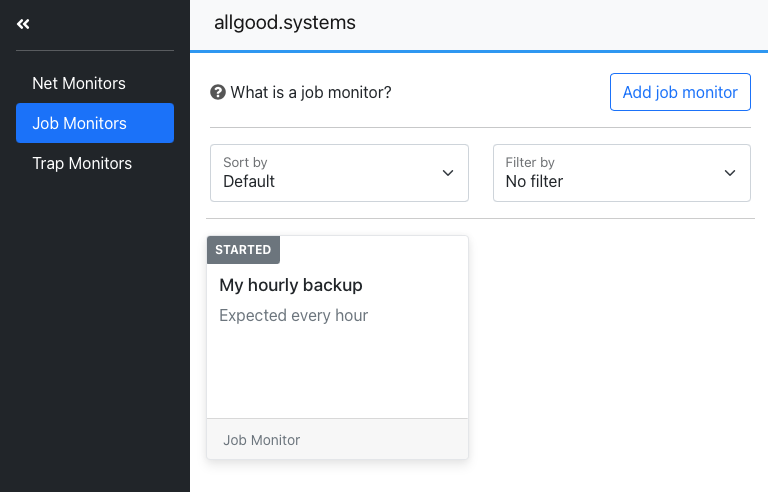
Task: Click the Sort by chevron arrow
Action: click(448, 173)
